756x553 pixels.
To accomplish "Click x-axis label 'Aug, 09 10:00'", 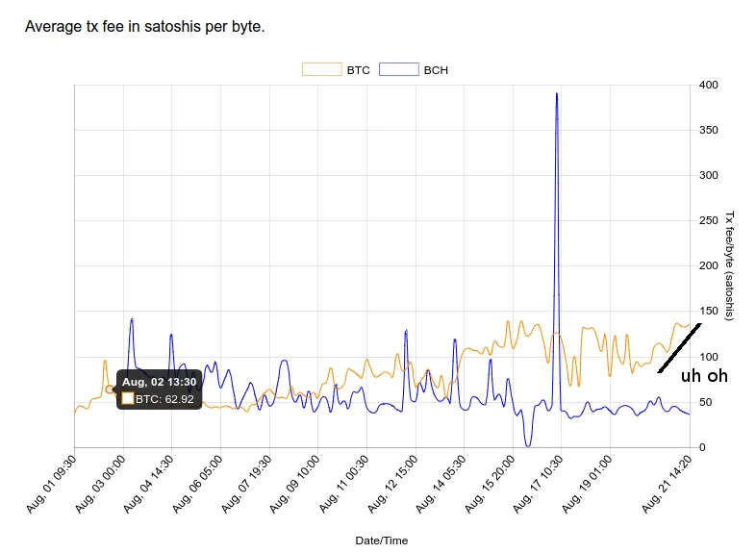I will tap(294, 484).
